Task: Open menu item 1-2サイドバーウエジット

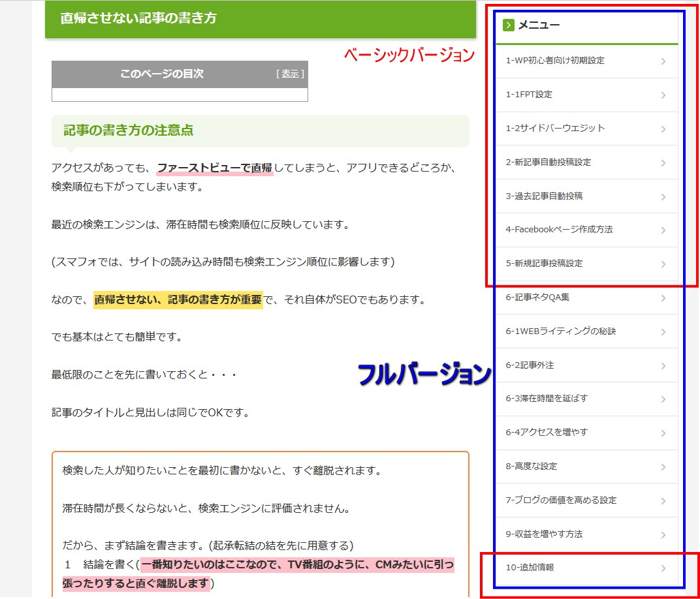Action: coord(586,129)
